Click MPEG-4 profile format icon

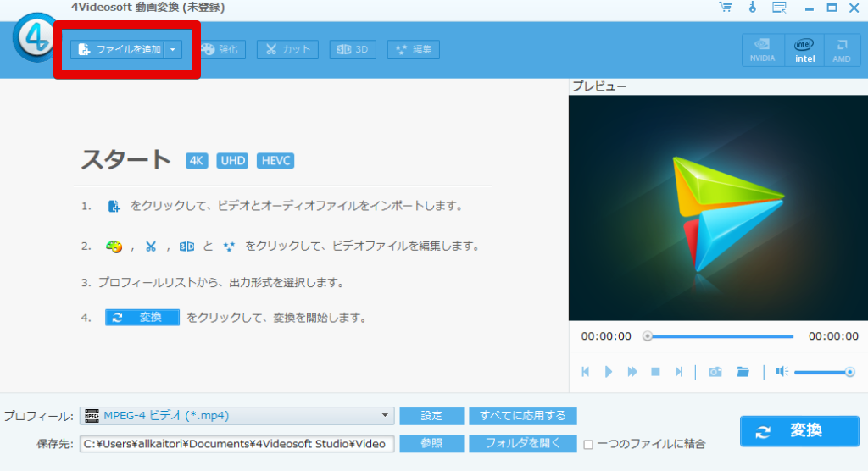(92, 416)
